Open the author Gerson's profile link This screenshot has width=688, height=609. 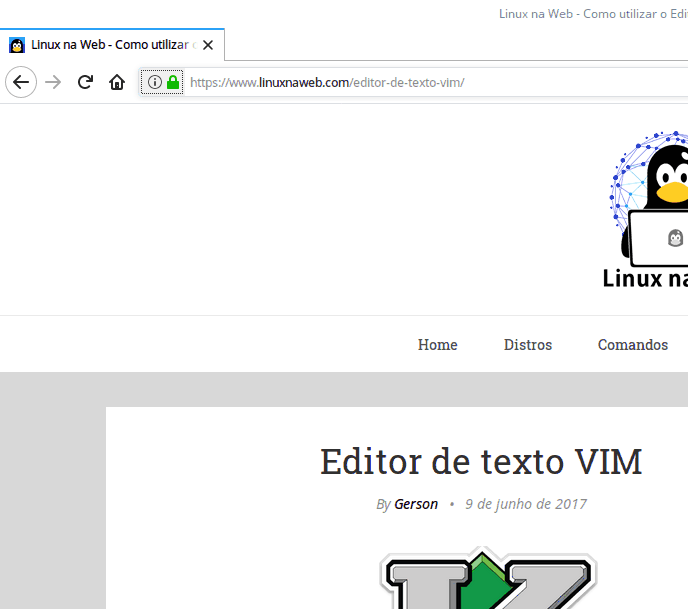point(416,504)
